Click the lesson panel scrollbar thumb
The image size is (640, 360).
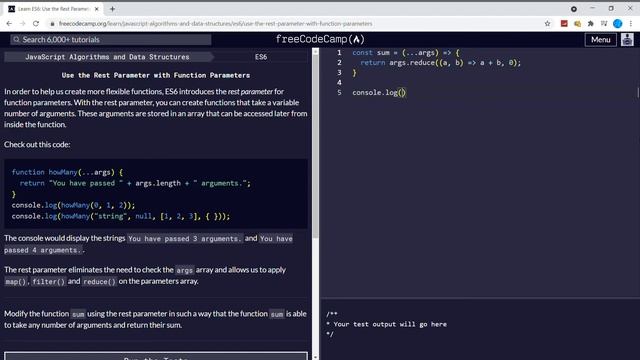(x=315, y=146)
